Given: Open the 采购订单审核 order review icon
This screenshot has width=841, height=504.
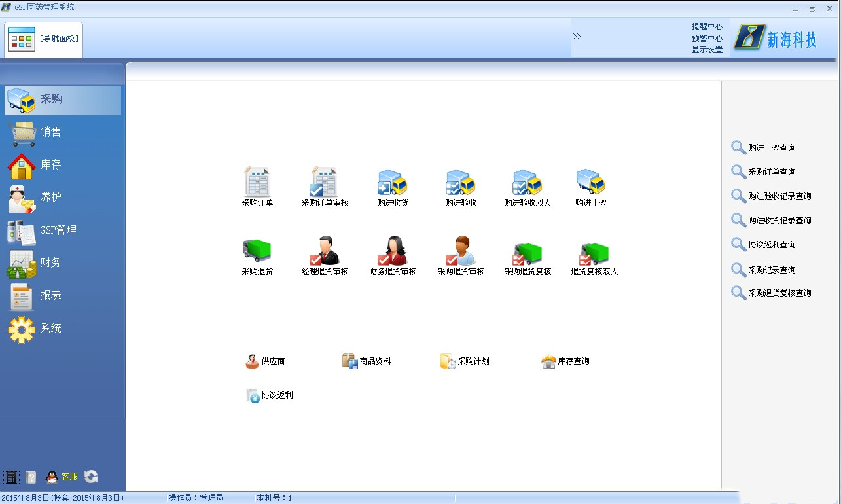Looking at the screenshot, I should (x=325, y=187).
